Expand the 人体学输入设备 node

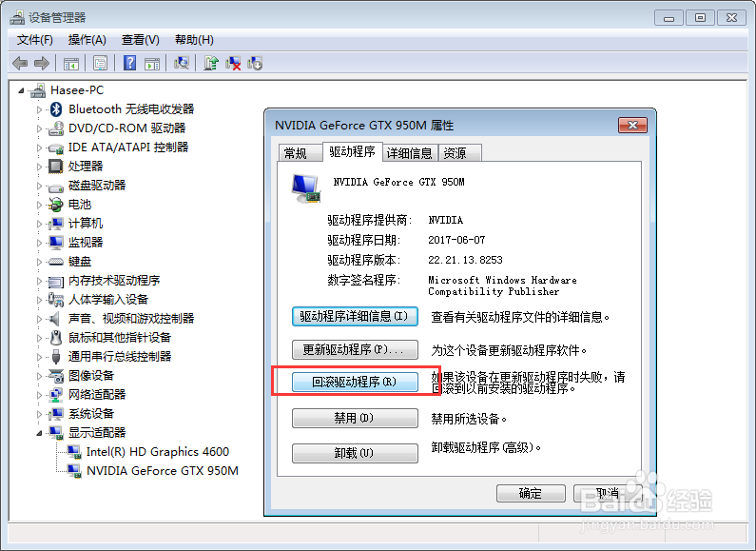click(40, 300)
